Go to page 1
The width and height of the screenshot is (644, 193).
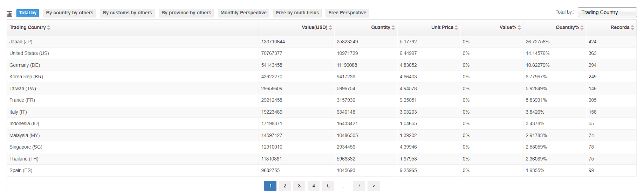point(270,186)
